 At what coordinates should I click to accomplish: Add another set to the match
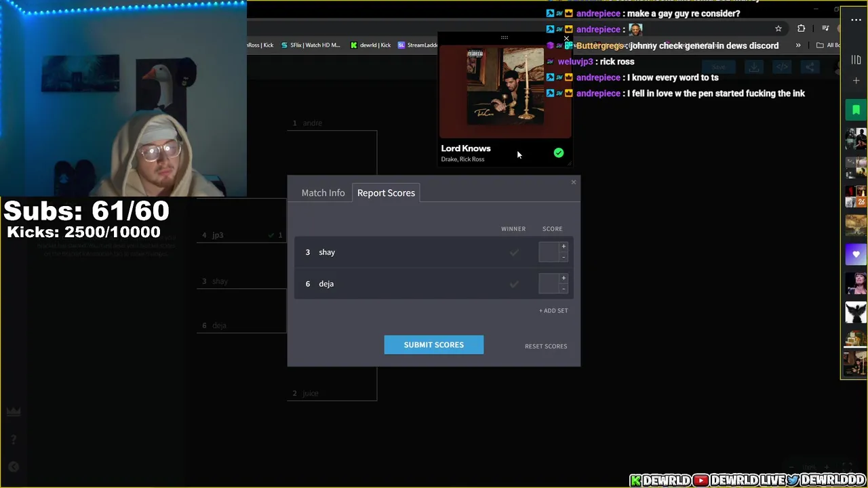point(553,310)
